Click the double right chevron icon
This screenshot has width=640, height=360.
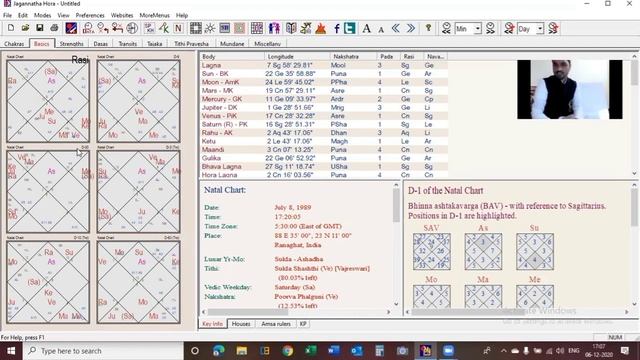[x=411, y=28]
